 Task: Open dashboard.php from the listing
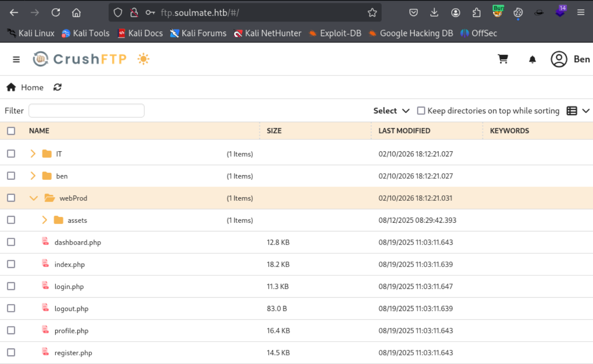[78, 242]
